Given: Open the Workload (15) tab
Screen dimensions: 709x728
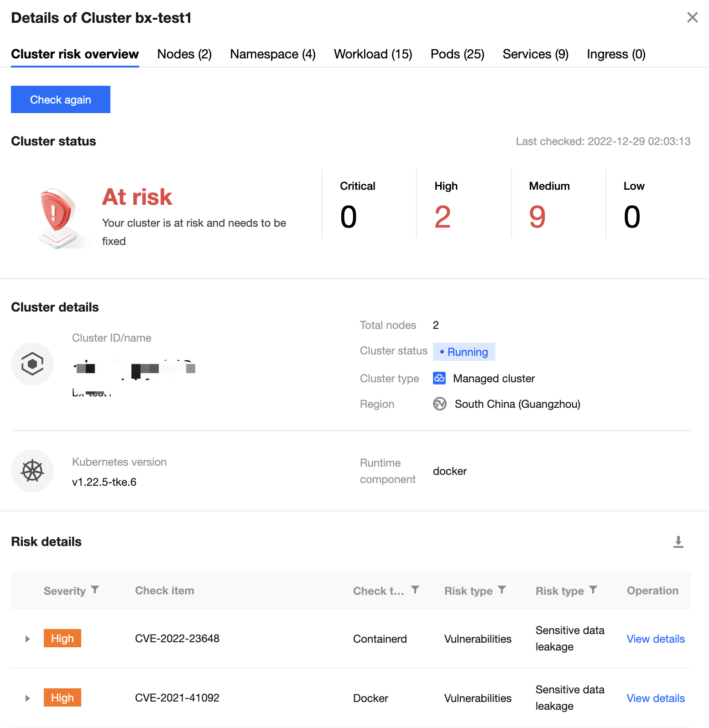Looking at the screenshot, I should (373, 54).
